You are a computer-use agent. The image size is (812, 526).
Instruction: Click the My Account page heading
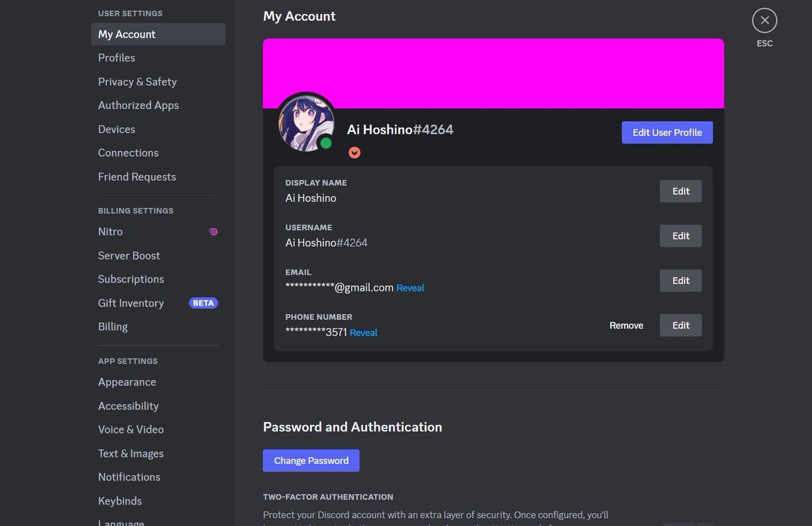(299, 16)
